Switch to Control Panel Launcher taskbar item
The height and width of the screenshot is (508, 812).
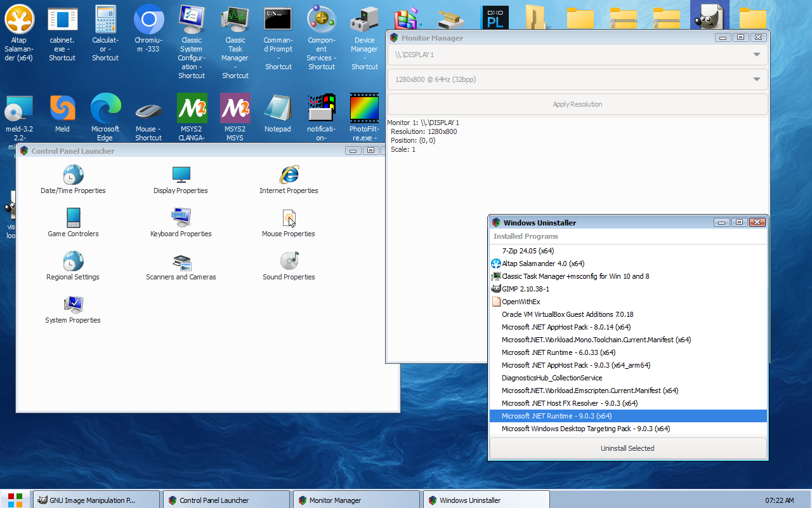226,500
